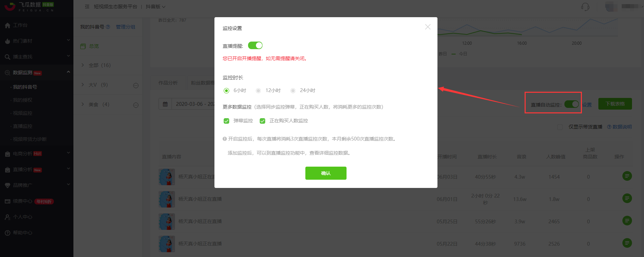Screen dimensions: 644x257
Task: Check the 仅显示带货直播 checkbox
Action: coord(560,127)
